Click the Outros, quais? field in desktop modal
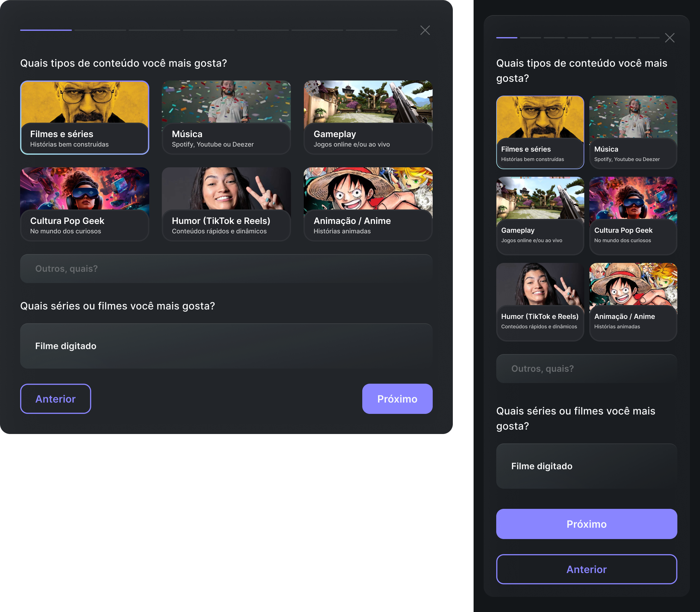The height and width of the screenshot is (612, 700). (226, 269)
